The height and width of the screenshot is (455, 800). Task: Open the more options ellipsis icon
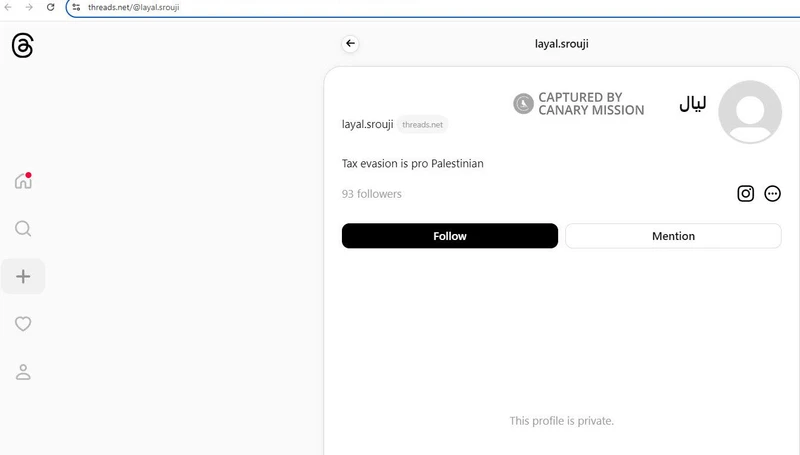pos(772,194)
